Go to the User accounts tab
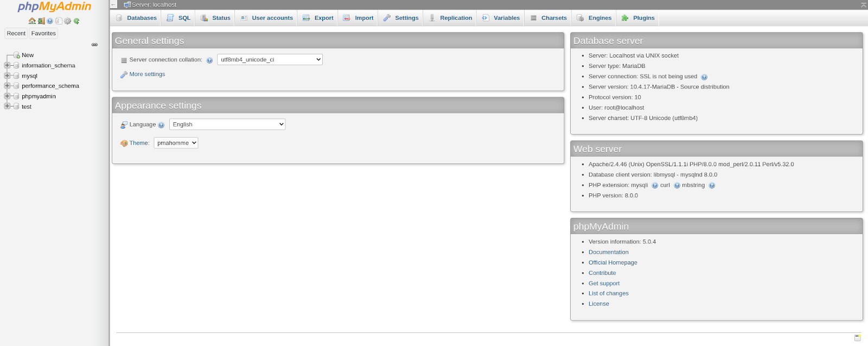The image size is (868, 346). click(x=266, y=18)
